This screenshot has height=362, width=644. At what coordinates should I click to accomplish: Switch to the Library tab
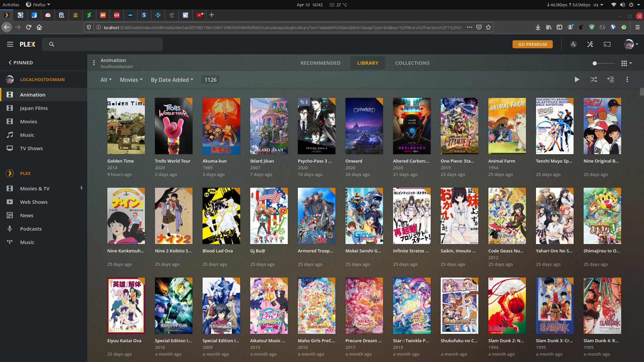[x=368, y=63]
